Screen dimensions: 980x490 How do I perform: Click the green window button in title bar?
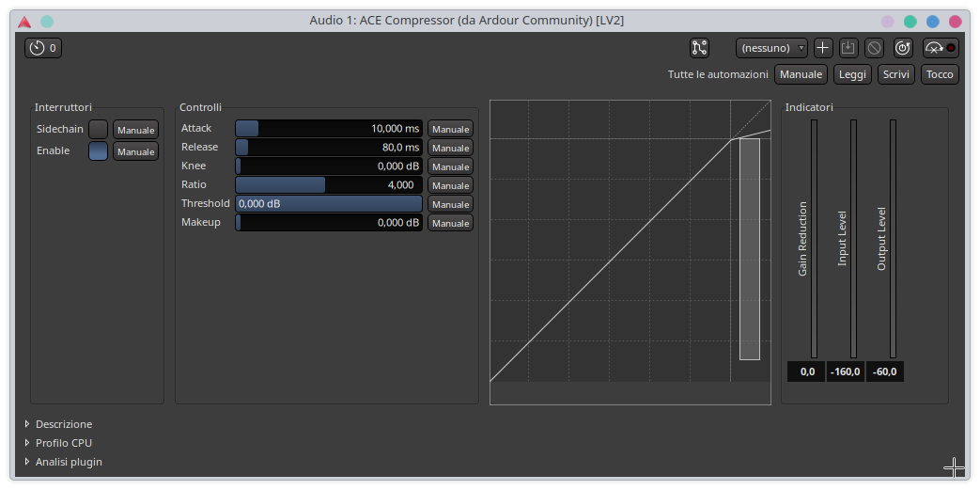click(x=910, y=22)
